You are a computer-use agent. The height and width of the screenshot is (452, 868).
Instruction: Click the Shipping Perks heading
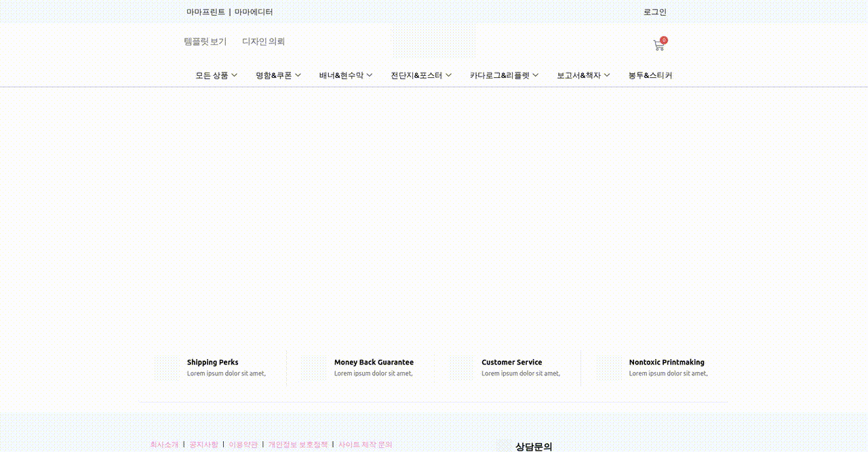click(213, 362)
